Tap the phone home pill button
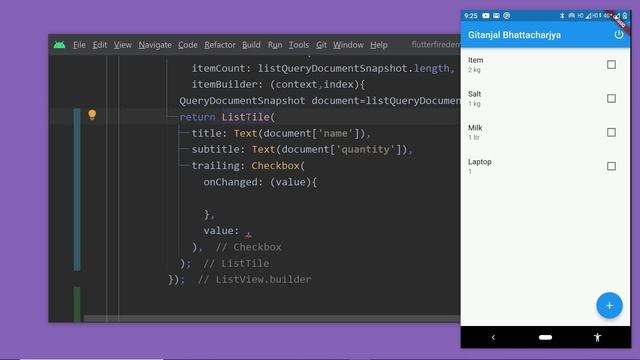This screenshot has width=640, height=360. coord(545,337)
